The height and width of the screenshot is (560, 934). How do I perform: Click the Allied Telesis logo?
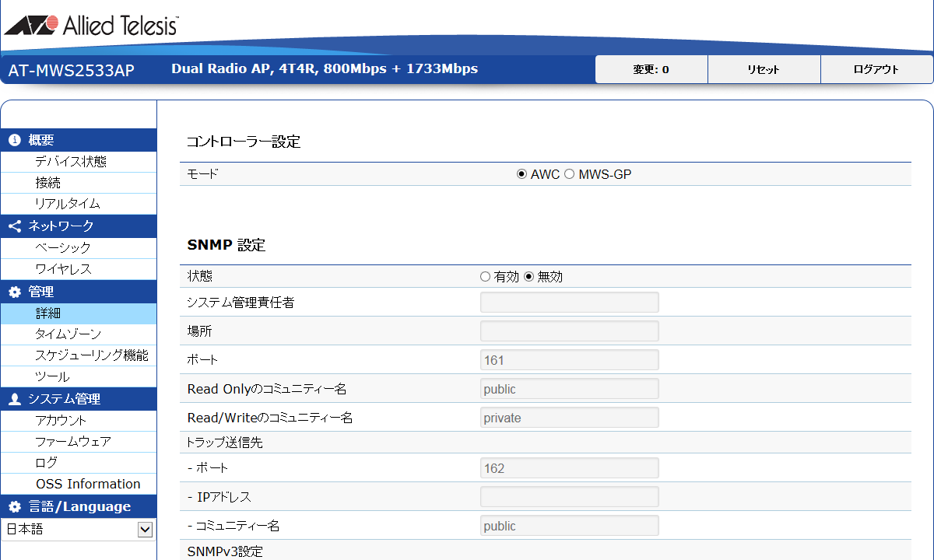tap(91, 26)
